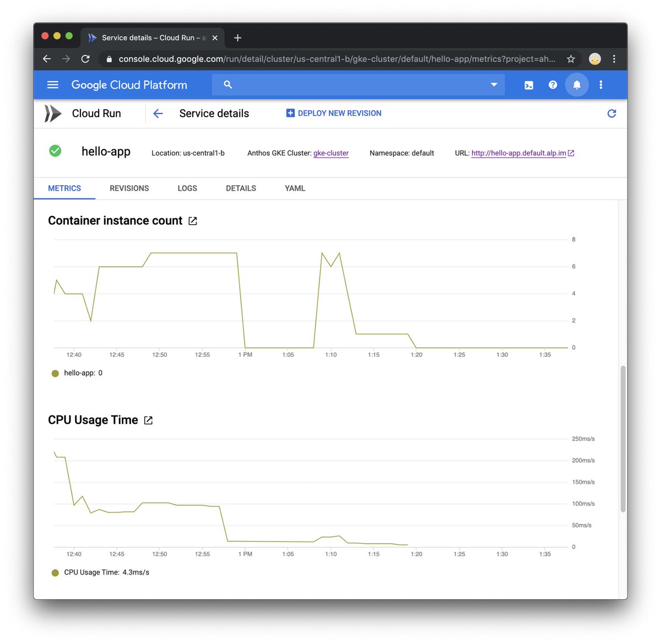Open the hello-app.default.alp.im URL
Viewport: 661px width, 644px height.
tap(518, 153)
